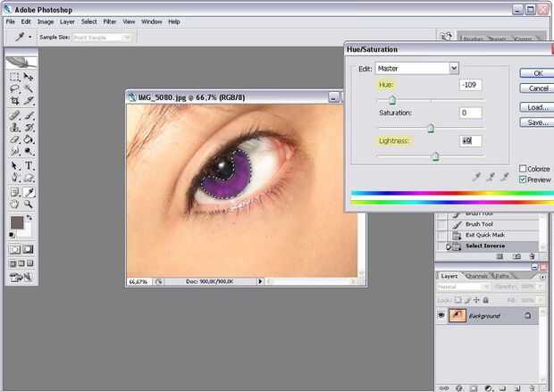This screenshot has width=554, height=392.
Task: Uncheck the Preview checkbox
Action: (x=523, y=179)
